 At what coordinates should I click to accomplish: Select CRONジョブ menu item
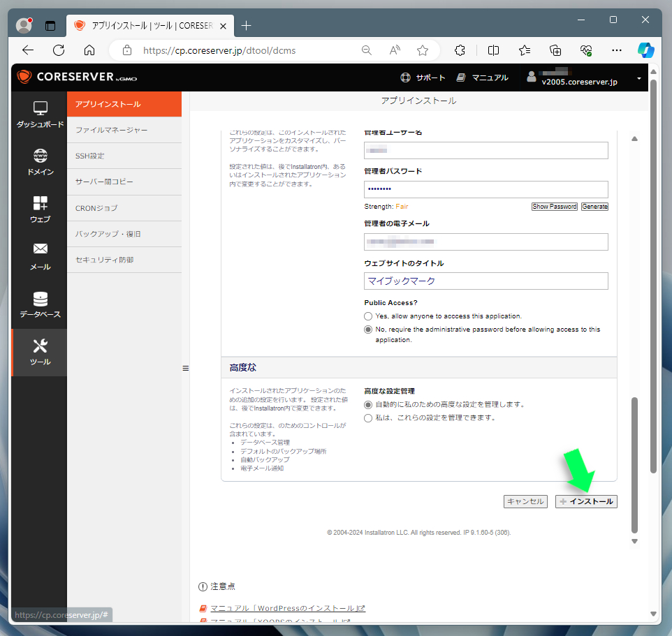point(124,208)
